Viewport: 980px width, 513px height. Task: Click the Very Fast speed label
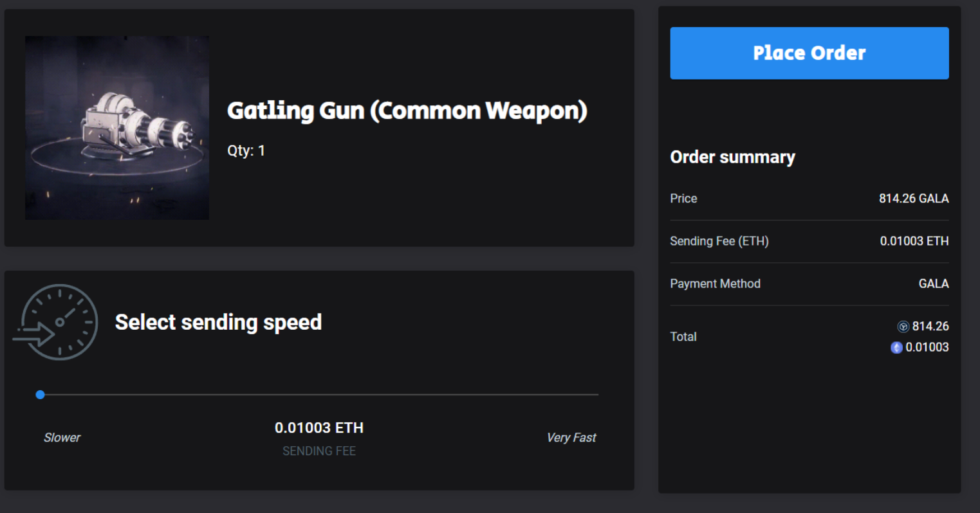(571, 438)
